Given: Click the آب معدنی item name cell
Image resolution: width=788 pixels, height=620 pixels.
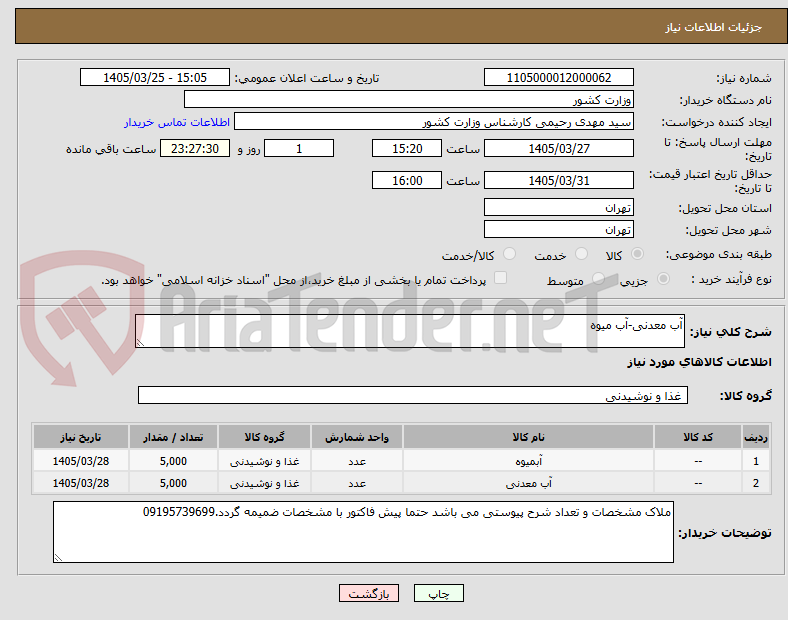Looking at the screenshot, I should tap(528, 483).
